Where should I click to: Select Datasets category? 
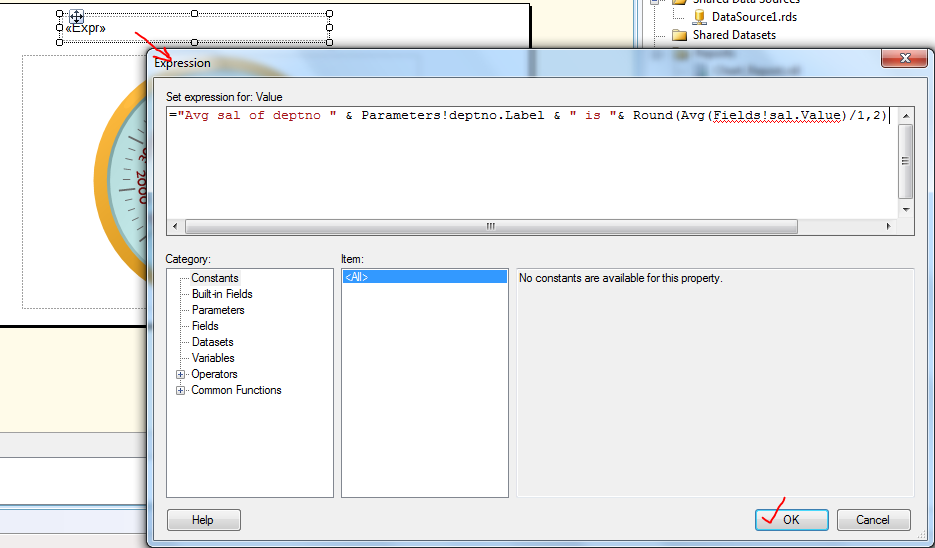pos(212,342)
